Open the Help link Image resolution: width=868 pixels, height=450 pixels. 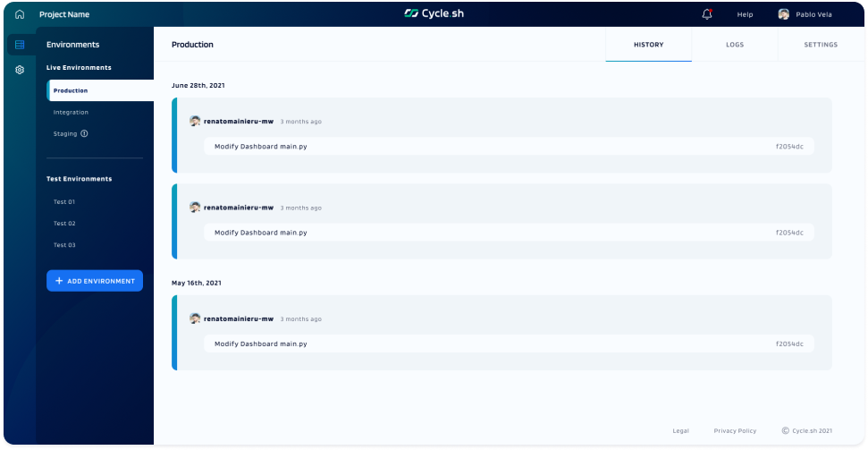tap(745, 14)
